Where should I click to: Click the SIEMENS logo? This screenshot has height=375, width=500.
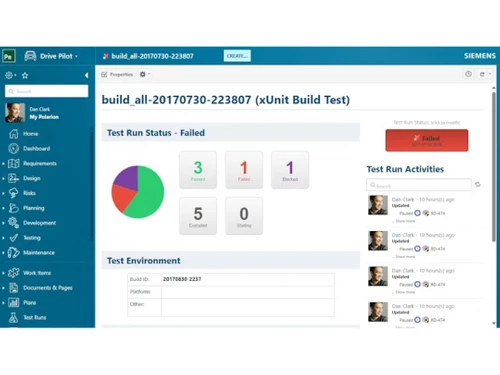pos(480,56)
